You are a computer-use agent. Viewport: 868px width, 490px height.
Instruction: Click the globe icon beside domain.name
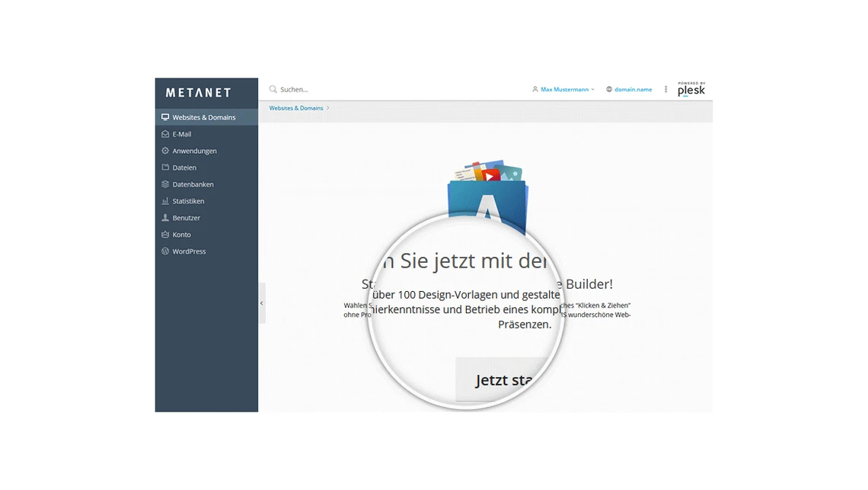(609, 90)
